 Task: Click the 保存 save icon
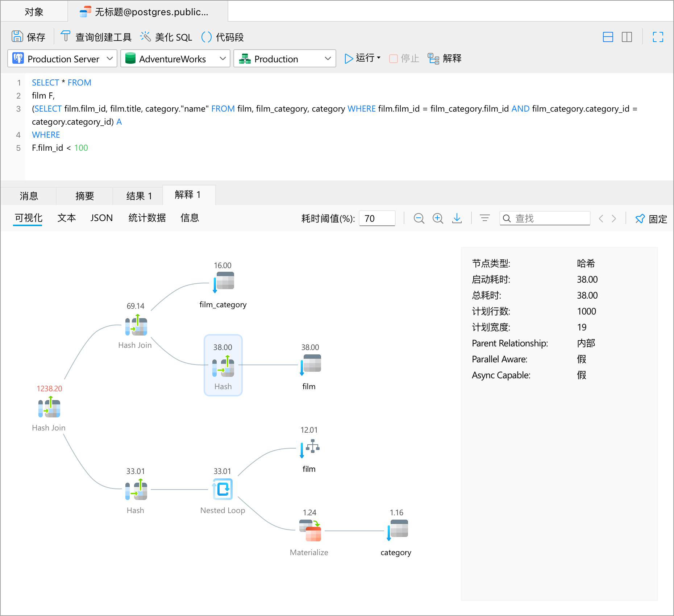(17, 36)
